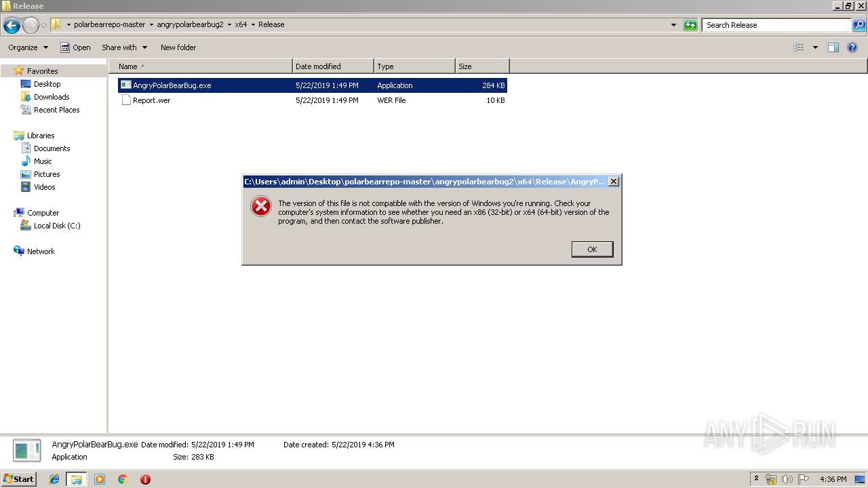Open Music library
Image resolution: width=868 pixels, height=488 pixels.
click(43, 161)
